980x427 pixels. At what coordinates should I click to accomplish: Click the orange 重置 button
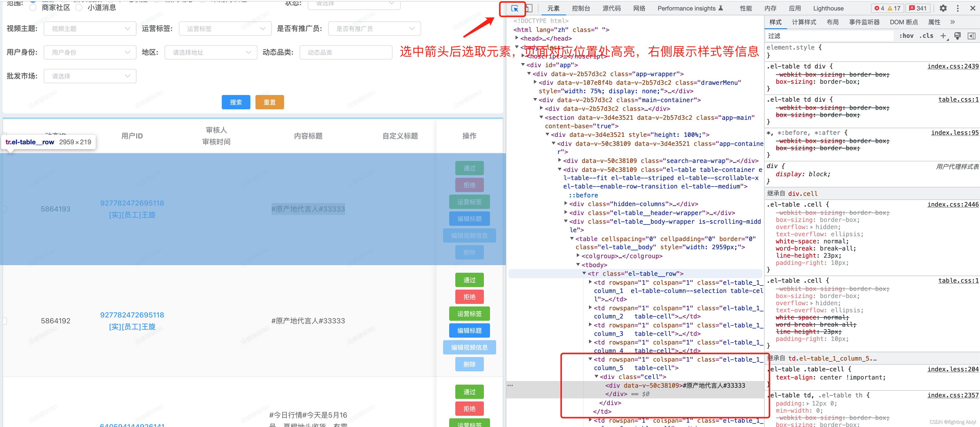(269, 102)
